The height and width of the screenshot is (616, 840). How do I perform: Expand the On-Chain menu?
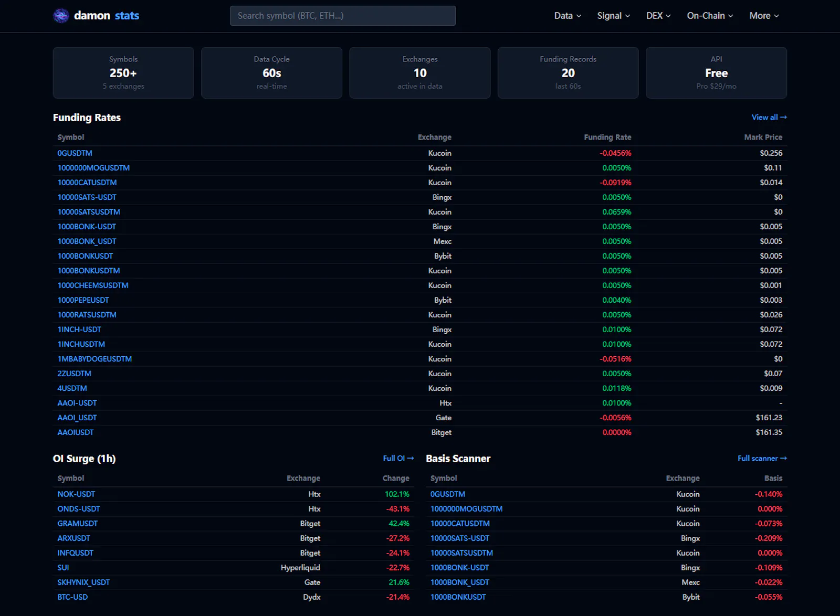[710, 16]
